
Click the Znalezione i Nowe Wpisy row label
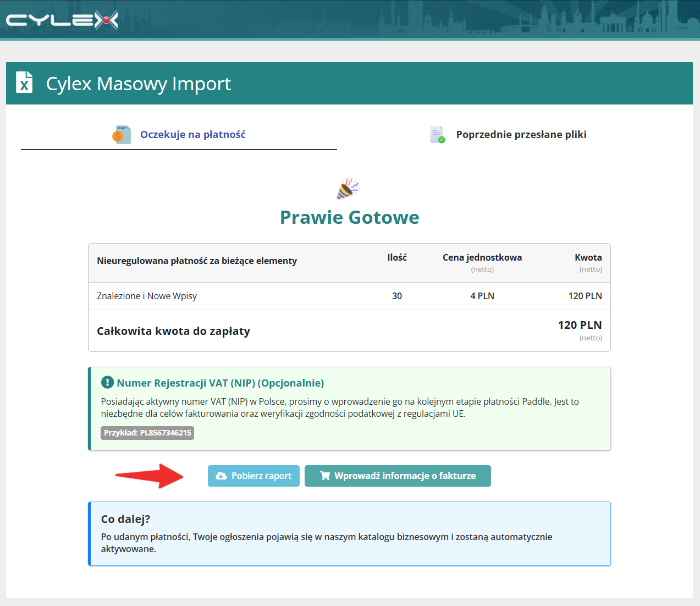point(147,296)
